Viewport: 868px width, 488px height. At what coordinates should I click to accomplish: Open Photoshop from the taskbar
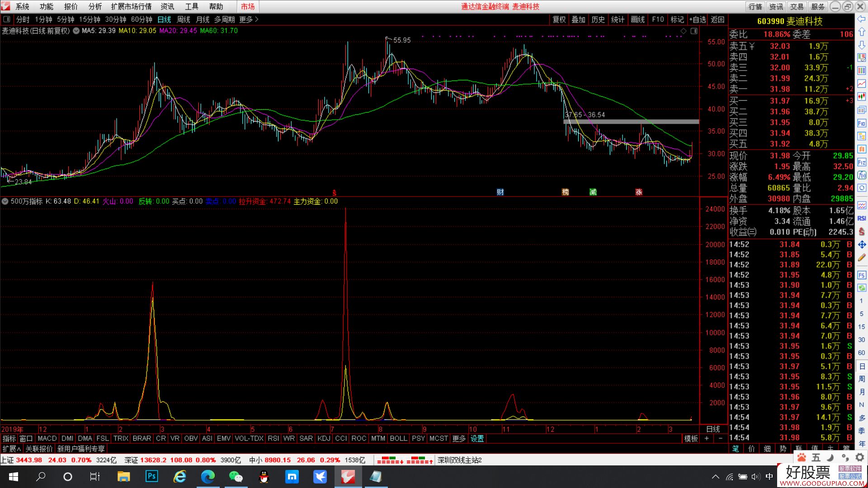151,476
